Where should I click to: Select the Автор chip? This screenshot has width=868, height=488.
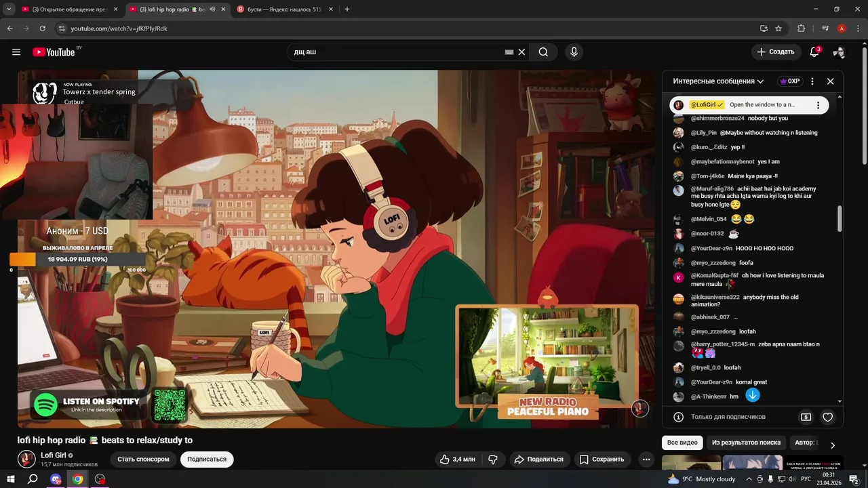(806, 443)
